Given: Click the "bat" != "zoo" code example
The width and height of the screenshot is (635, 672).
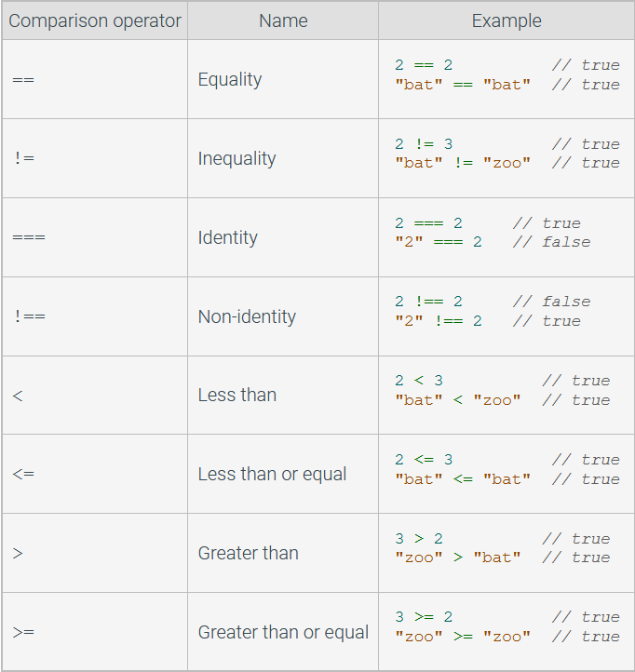Looking at the screenshot, I should click(463, 163).
